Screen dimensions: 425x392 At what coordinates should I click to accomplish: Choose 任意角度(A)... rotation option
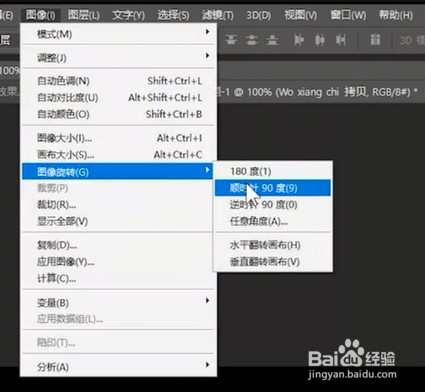click(x=273, y=221)
